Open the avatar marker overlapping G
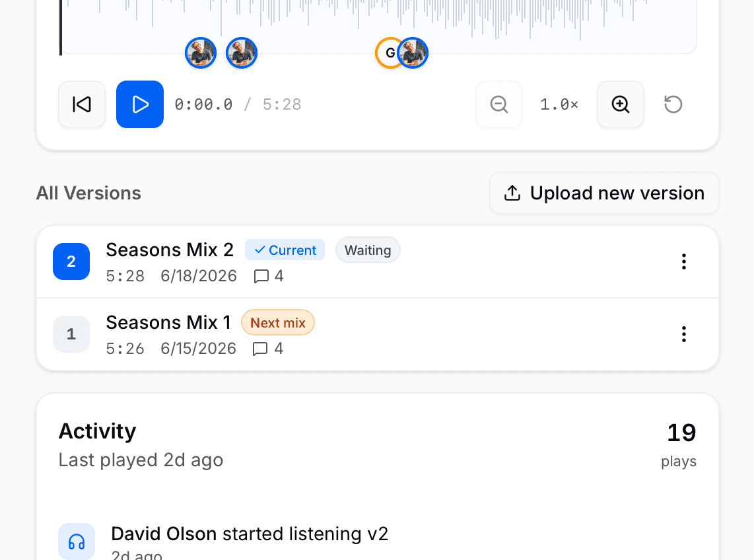Image resolution: width=754 pixels, height=560 pixels. tap(413, 53)
